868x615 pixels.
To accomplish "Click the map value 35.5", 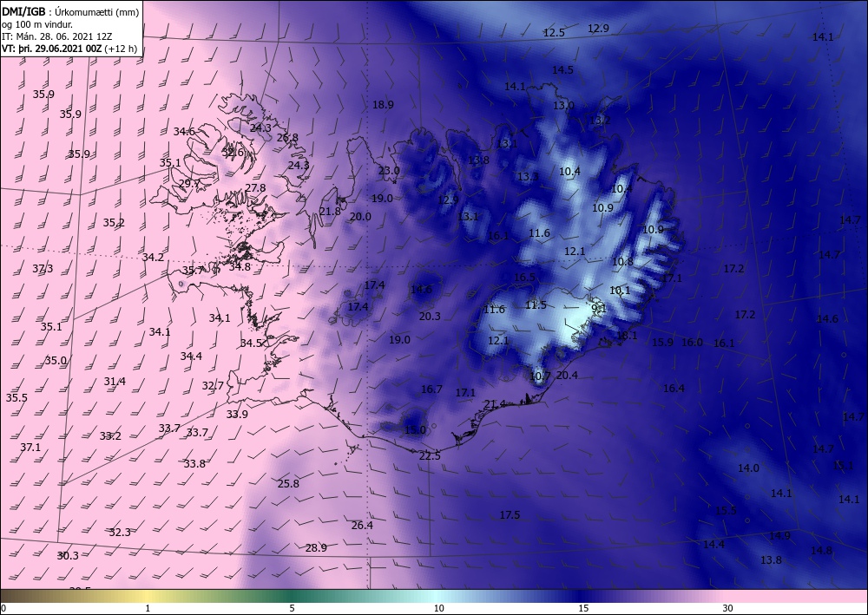I will pyautogui.click(x=16, y=397).
